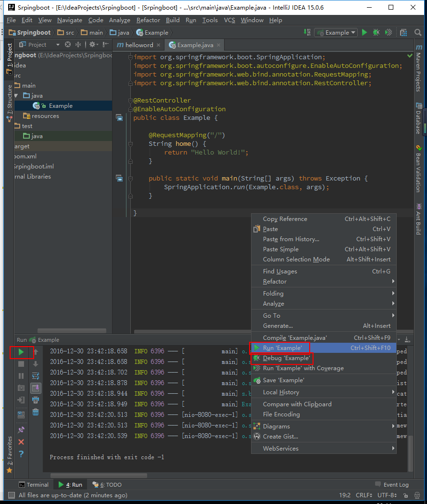The height and width of the screenshot is (504, 427).
Task: Open the Ant Build side panel
Action: click(418, 219)
